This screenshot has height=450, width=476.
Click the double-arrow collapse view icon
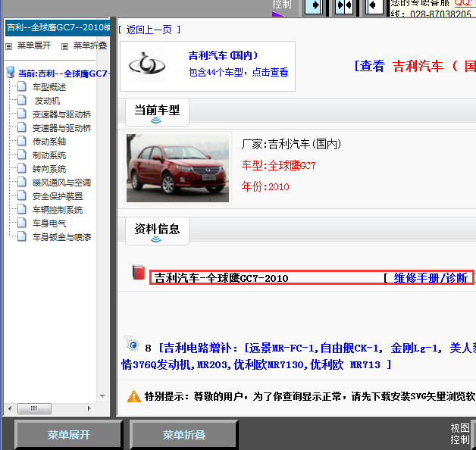(x=344, y=6)
